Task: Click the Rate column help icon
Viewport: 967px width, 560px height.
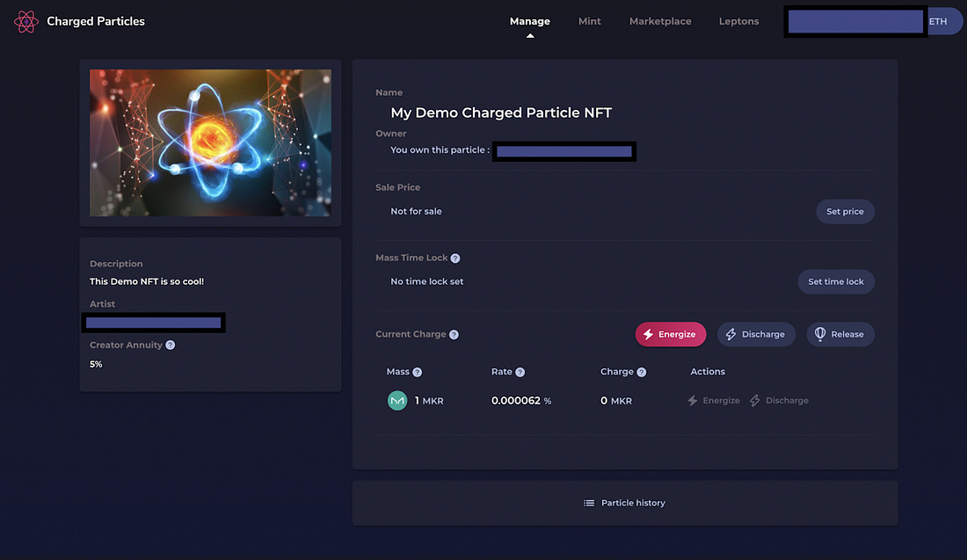Action: [520, 372]
